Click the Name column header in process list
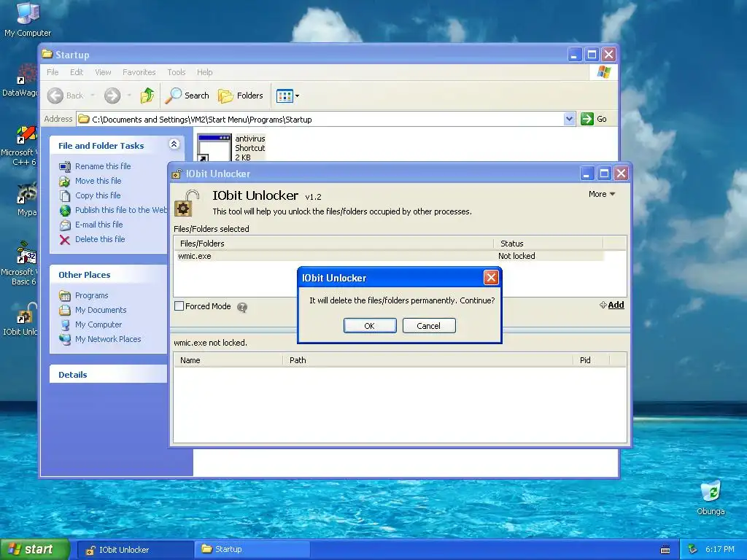 pos(228,360)
